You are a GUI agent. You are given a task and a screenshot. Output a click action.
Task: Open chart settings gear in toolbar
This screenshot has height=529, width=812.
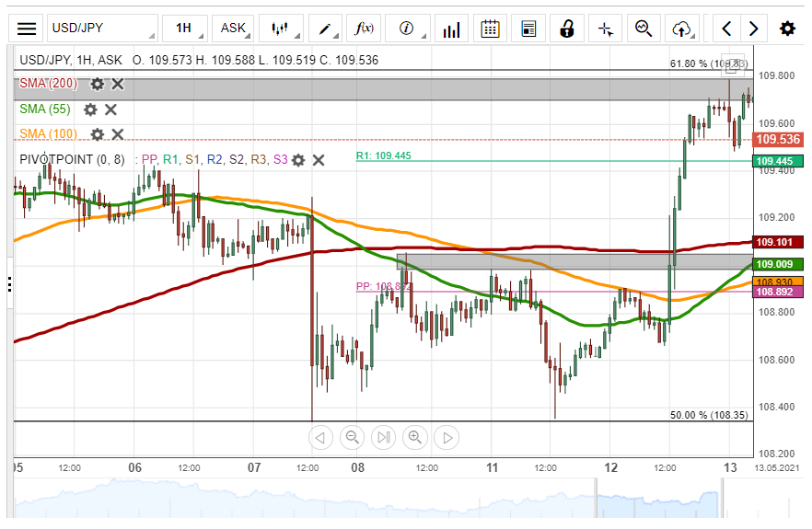787,29
